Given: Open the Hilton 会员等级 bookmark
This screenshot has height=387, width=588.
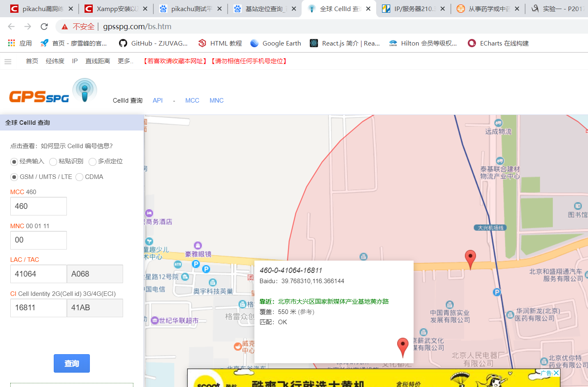Looking at the screenshot, I should tap(423, 43).
